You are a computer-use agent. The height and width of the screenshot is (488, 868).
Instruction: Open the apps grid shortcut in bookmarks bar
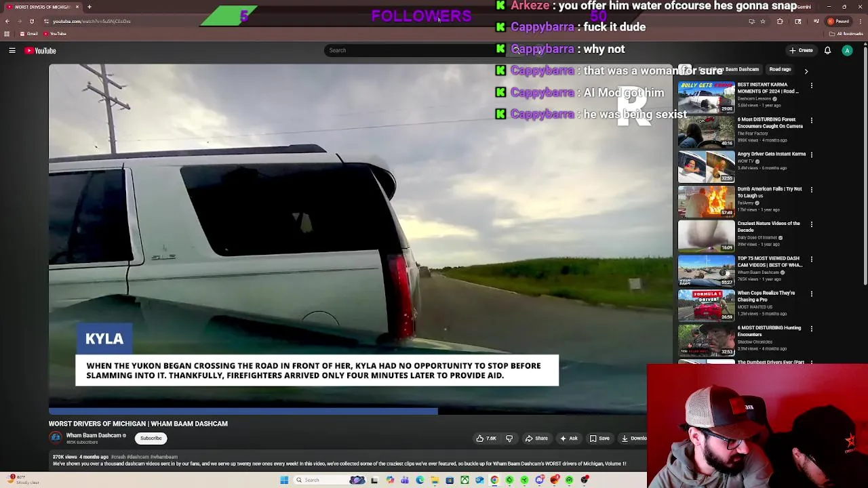(x=7, y=34)
